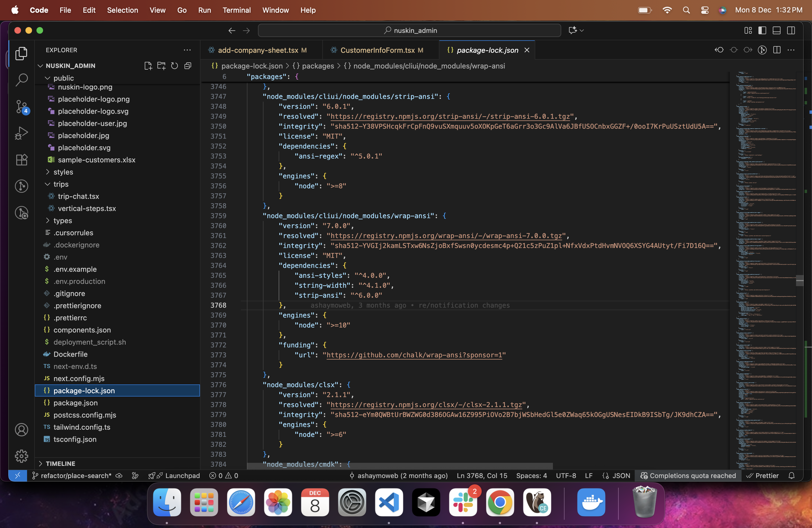Expand the styles folder

pyautogui.click(x=63, y=172)
